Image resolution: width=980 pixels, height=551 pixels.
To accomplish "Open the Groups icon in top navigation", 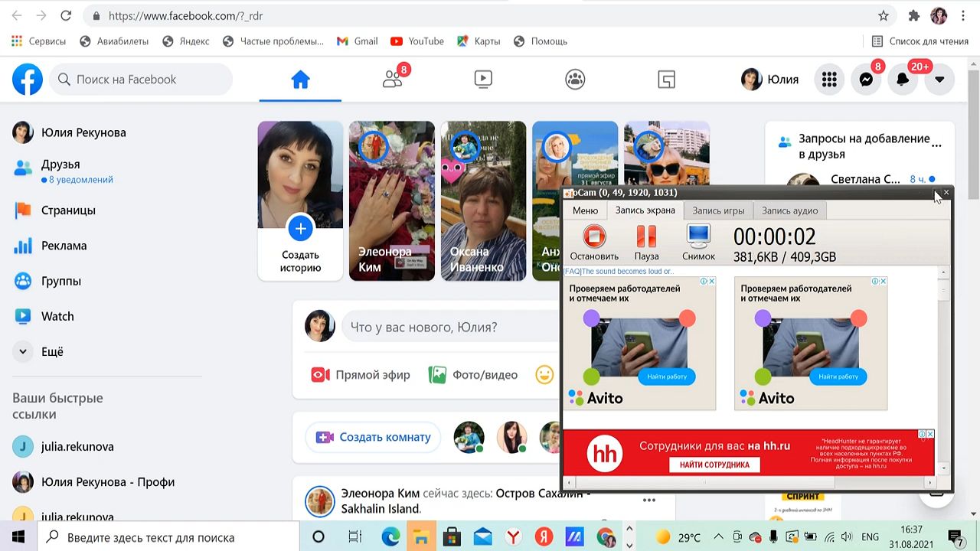I will (x=575, y=80).
